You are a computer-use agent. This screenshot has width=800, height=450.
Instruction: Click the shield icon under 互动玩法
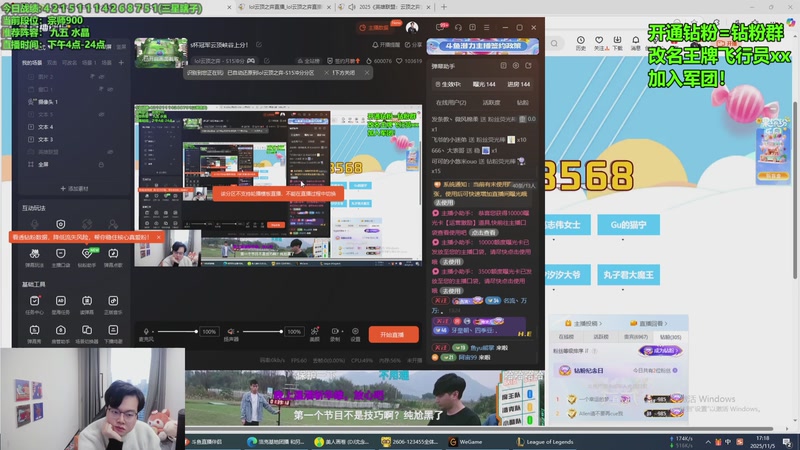point(60,224)
